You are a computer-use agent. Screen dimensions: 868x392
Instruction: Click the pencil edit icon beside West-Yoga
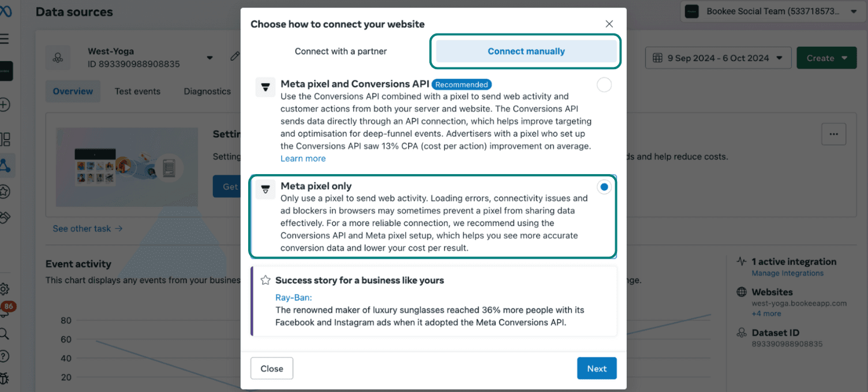[x=234, y=56]
